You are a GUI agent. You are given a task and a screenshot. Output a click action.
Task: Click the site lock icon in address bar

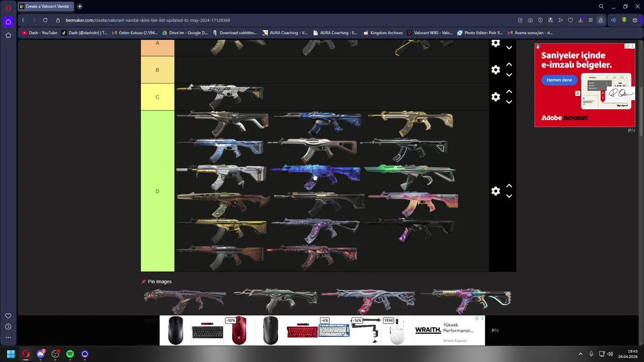coord(58,20)
